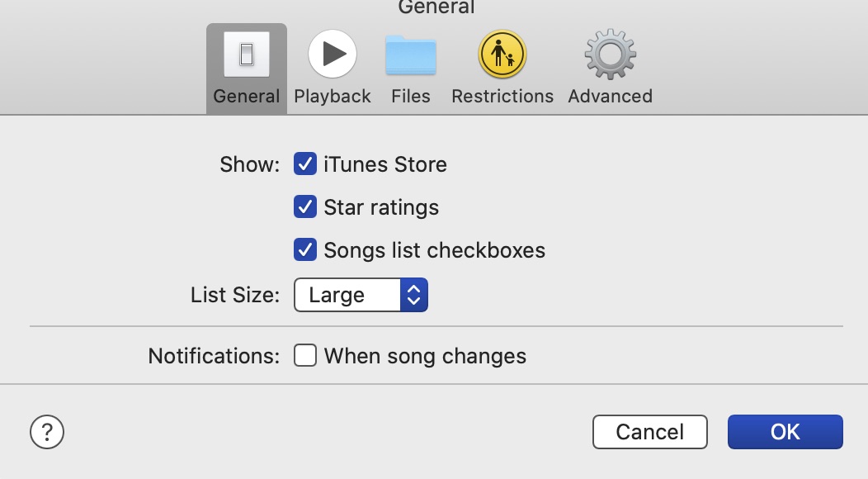Go to the Restrictions tab label
The width and height of the screenshot is (868, 479).
(x=502, y=96)
